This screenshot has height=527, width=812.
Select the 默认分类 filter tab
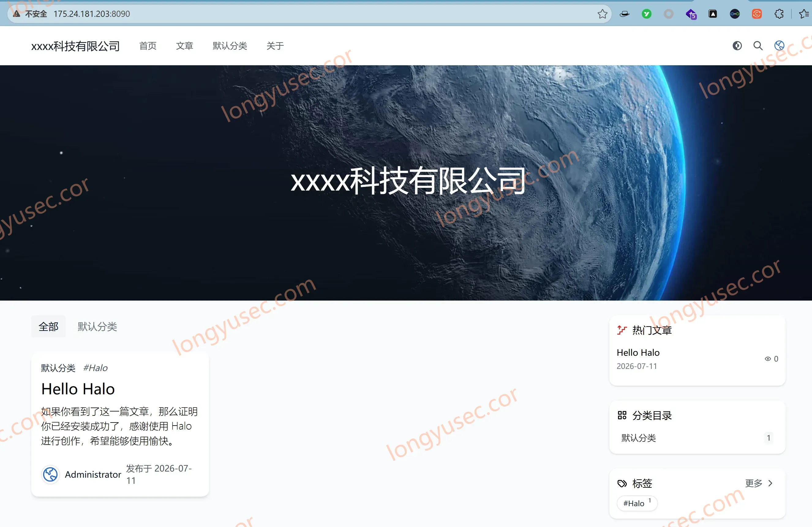[x=97, y=327]
